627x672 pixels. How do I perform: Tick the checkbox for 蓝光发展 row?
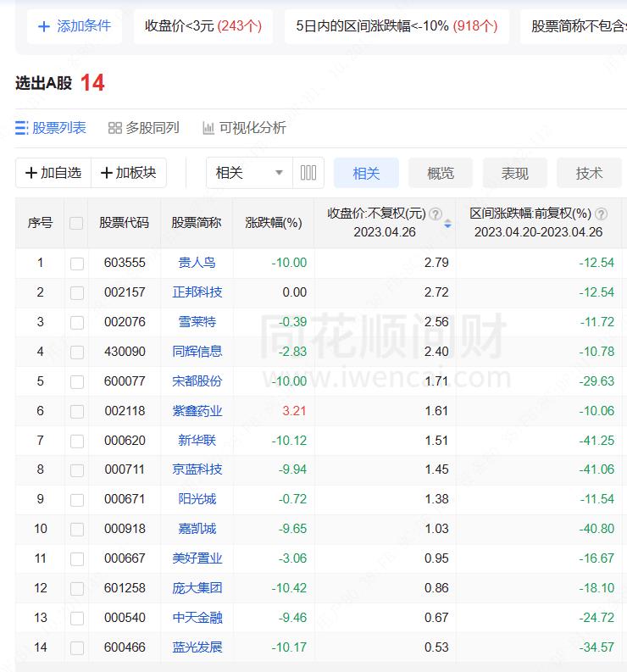76,647
